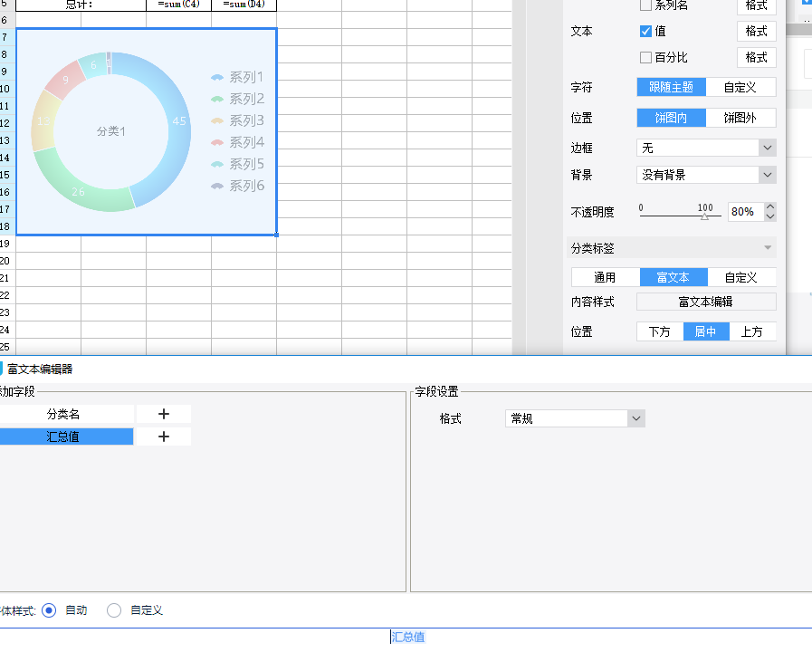812x662 pixels.
Task: Collapse the 分类标签 section arrow
Action: point(768,248)
